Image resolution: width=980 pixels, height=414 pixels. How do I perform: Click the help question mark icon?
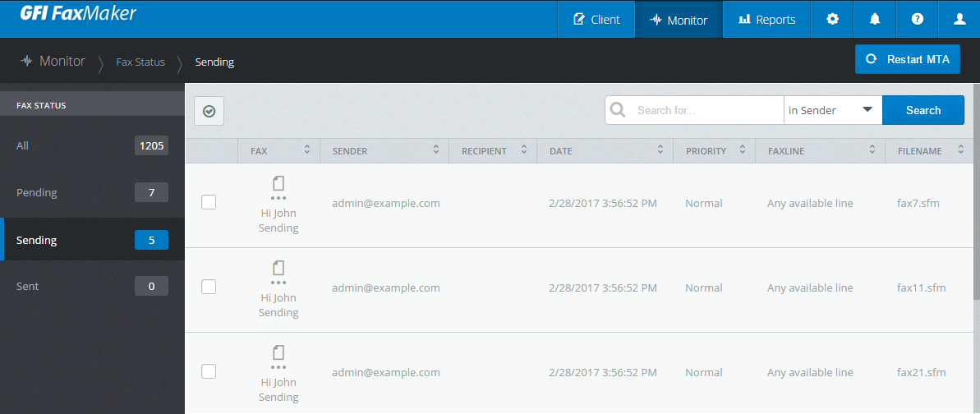click(917, 20)
